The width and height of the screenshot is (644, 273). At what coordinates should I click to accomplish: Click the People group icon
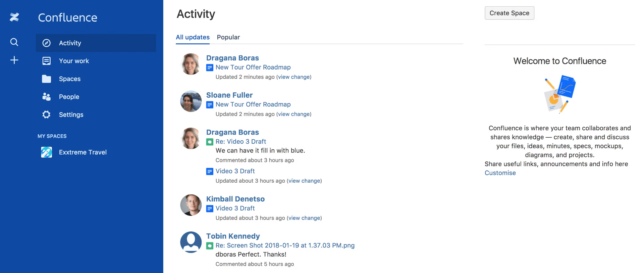pyautogui.click(x=47, y=97)
